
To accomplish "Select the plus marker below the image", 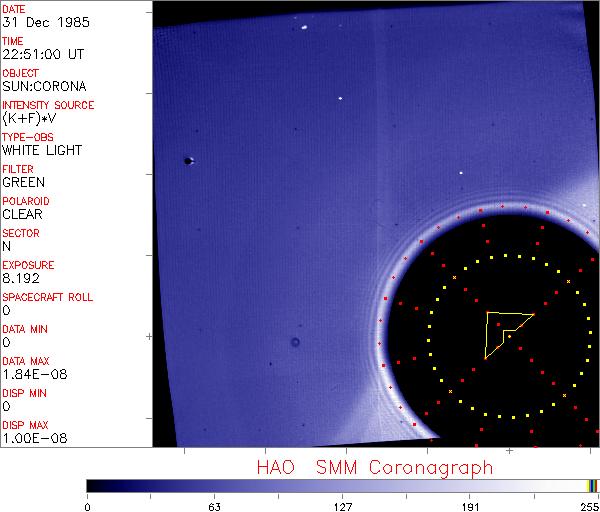I will click(509, 451).
